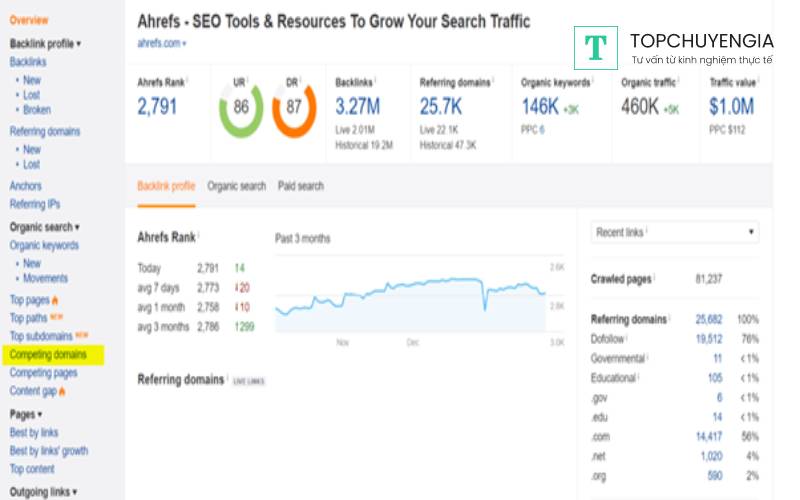Click the UR 86 circular gauge

tap(241, 107)
